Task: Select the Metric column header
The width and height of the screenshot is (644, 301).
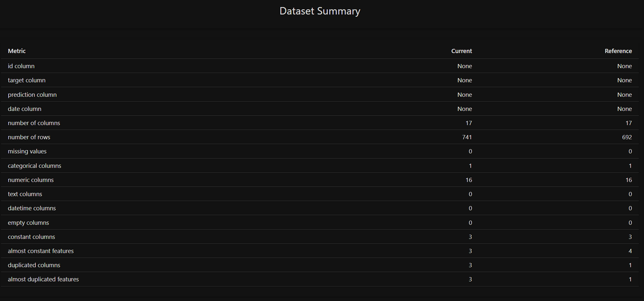Action: [17, 51]
